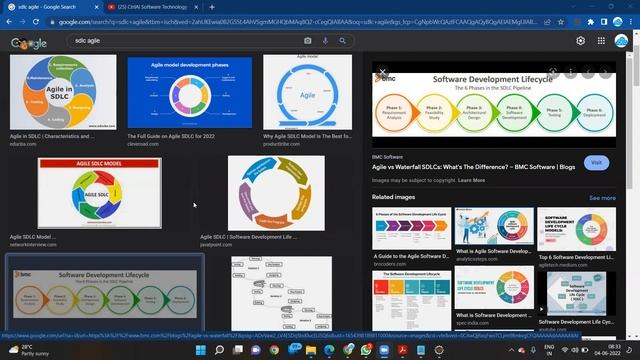
Task: Go to next image in preview
Action: (605, 73)
